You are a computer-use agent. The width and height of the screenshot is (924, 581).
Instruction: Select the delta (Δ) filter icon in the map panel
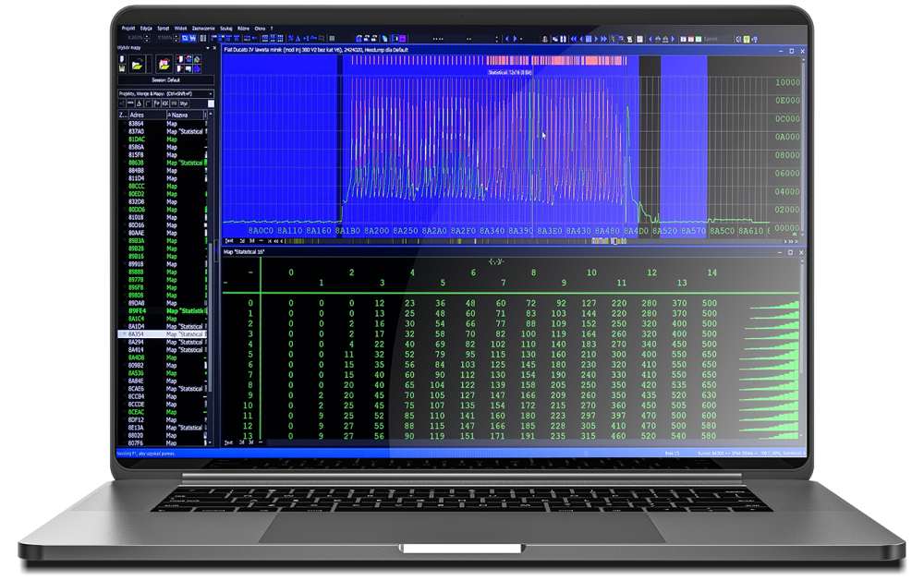point(139,103)
